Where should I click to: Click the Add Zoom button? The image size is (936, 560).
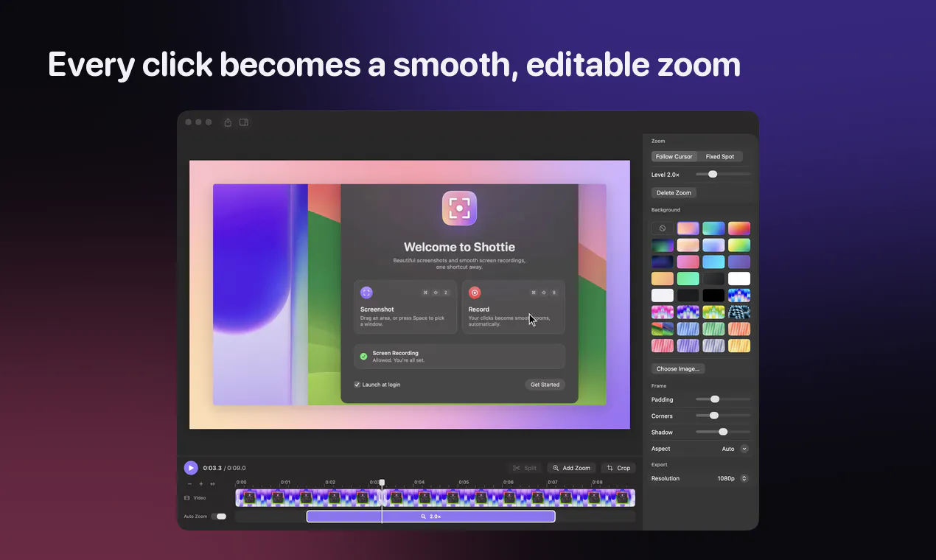571,468
